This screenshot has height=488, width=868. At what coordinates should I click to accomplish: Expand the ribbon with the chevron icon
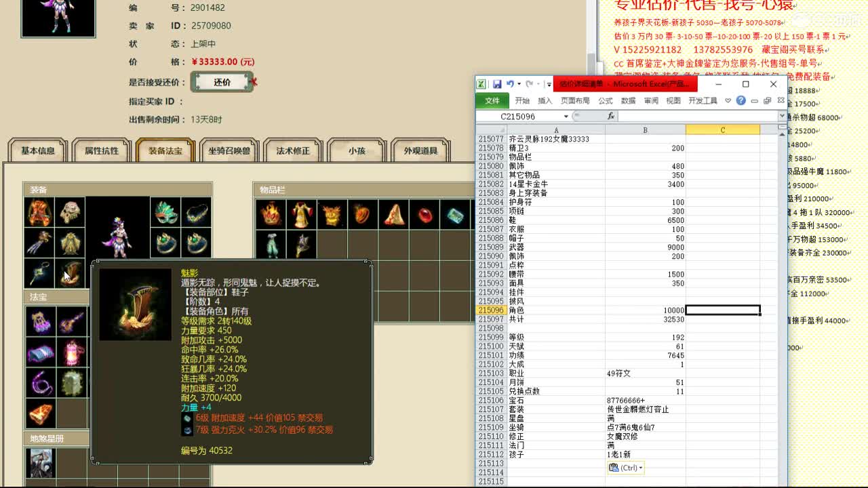click(x=728, y=100)
